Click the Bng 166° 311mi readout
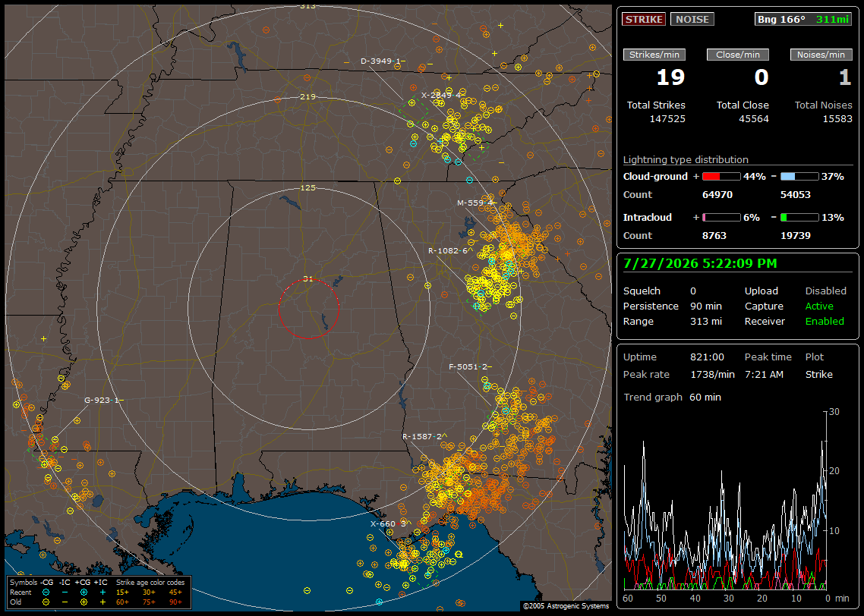Viewport: 864px width, 616px height. (x=803, y=19)
